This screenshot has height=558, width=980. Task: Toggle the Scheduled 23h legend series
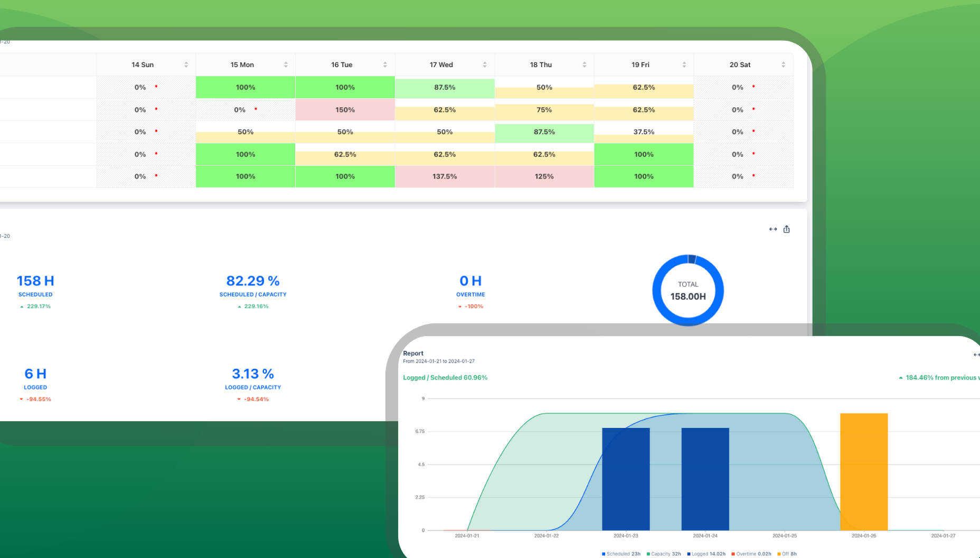click(x=621, y=554)
